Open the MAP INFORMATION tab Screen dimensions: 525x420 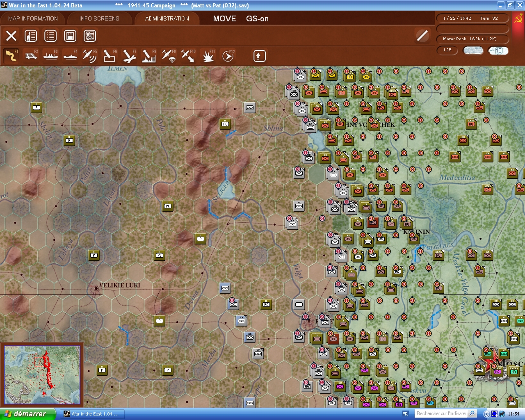[x=33, y=18]
